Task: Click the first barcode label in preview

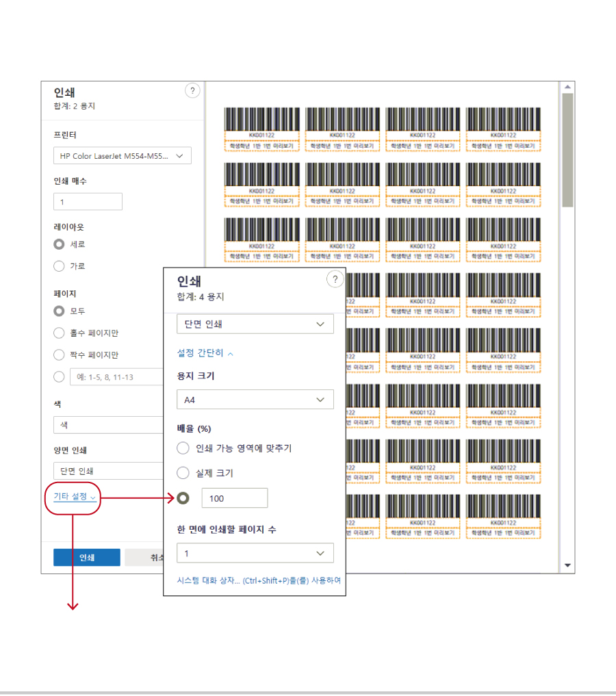Action: (x=262, y=129)
